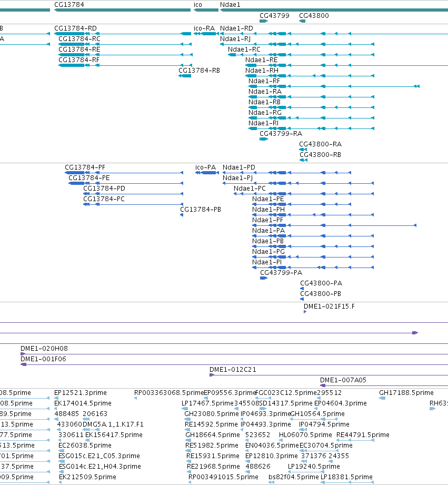This screenshot has height=485, width=448.
Task: Pick transcript Ndae1-RB
Action: click(x=311, y=107)
